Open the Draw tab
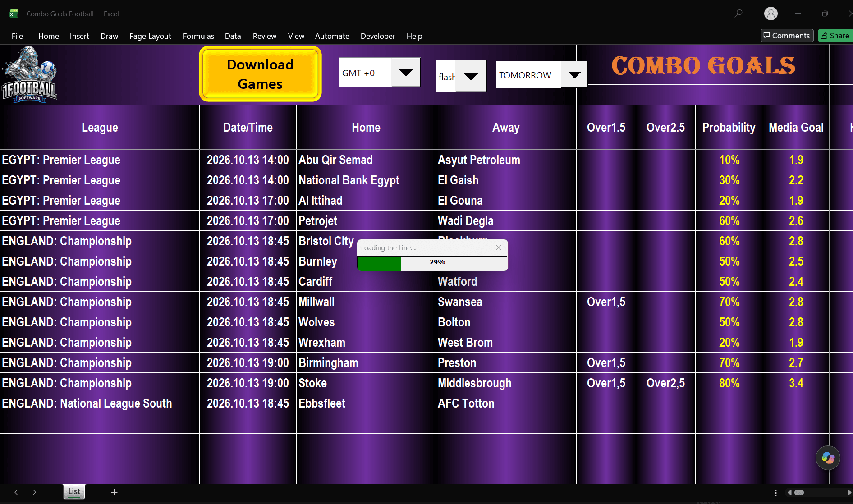 pyautogui.click(x=109, y=36)
